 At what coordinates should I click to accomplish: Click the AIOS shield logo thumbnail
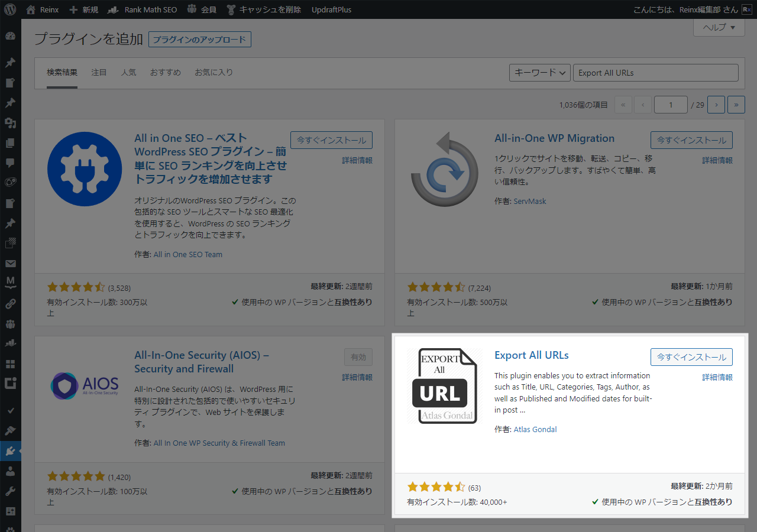tap(85, 385)
